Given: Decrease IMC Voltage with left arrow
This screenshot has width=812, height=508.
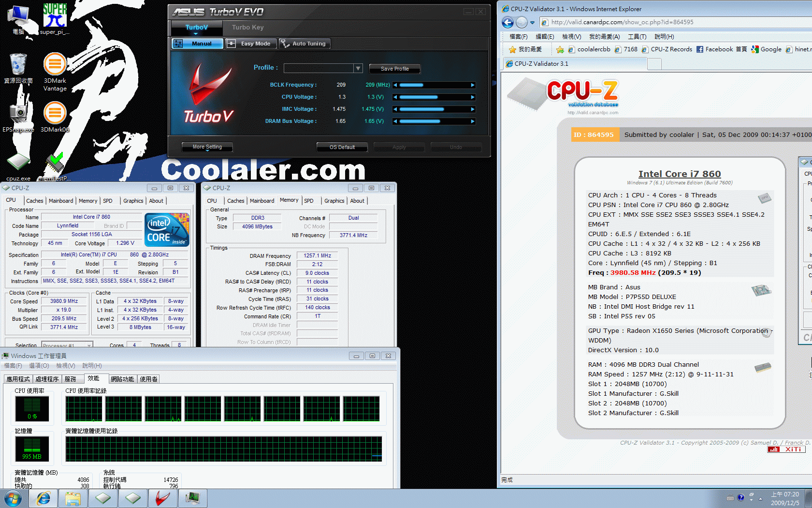Looking at the screenshot, I should coord(395,109).
